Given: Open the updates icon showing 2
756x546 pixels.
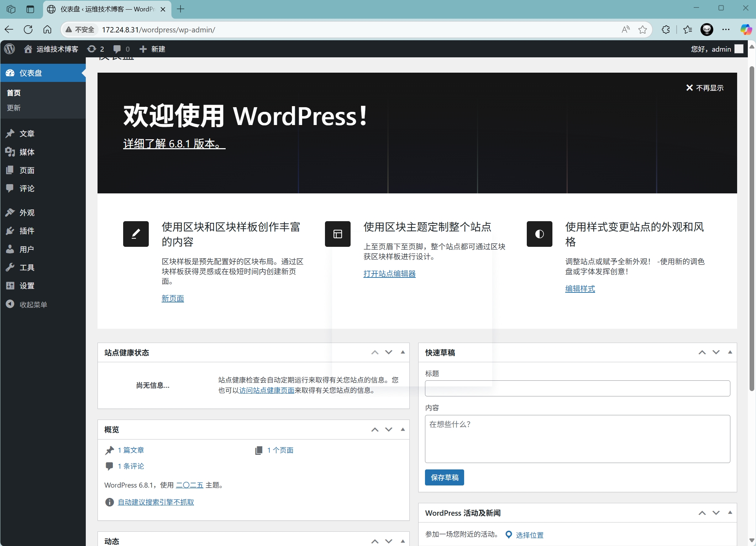Looking at the screenshot, I should [x=95, y=49].
